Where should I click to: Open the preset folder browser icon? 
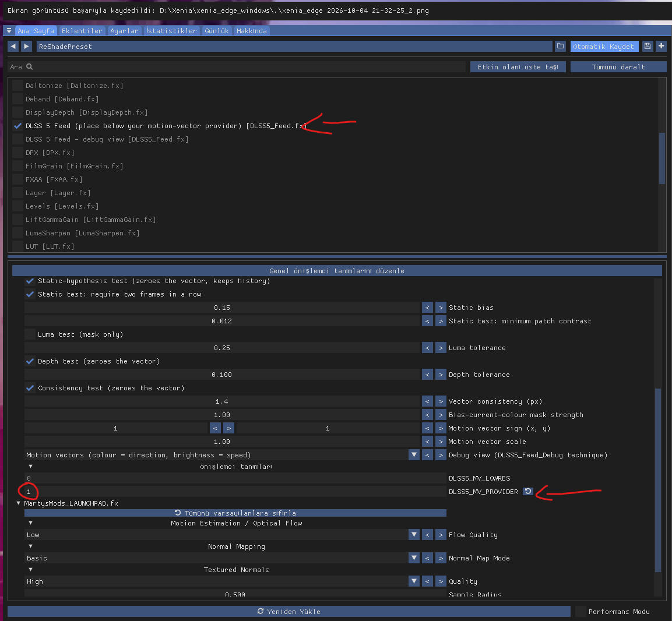560,46
